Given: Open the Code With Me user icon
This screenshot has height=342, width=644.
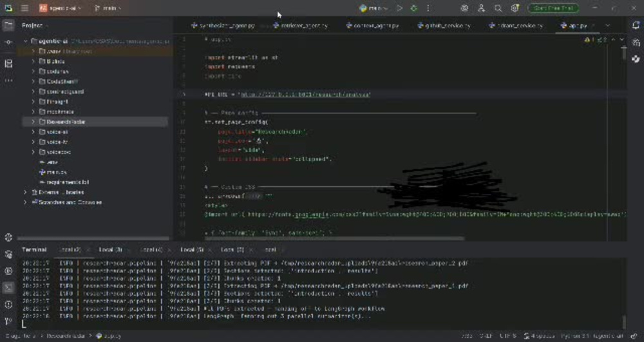Looking at the screenshot, I should 481,8.
